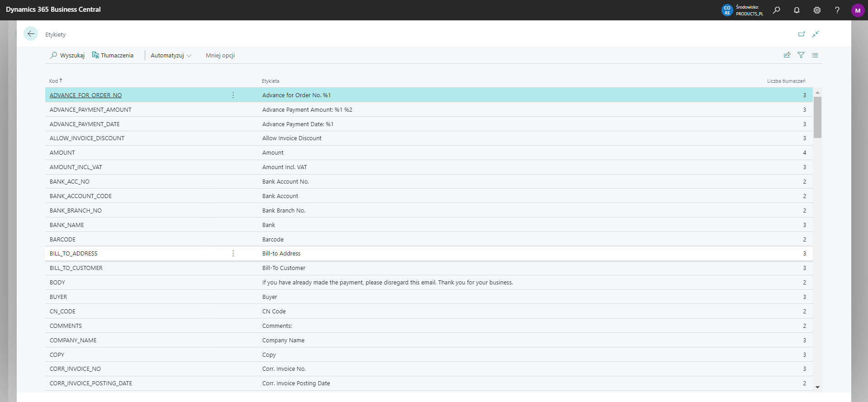Image resolution: width=868 pixels, height=402 pixels.
Task: Collapse the page with the arrows icon
Action: point(816,34)
